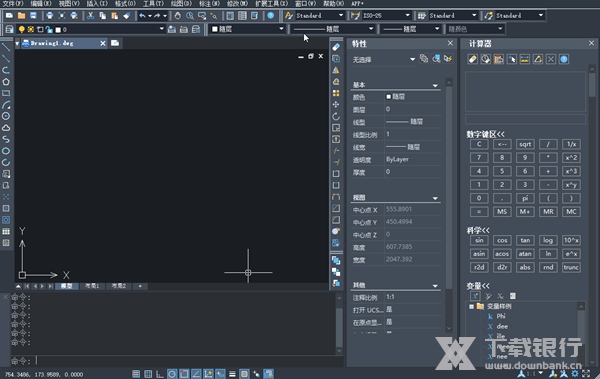
Task: Open the Layer Properties Manager icon
Action: coord(9,29)
